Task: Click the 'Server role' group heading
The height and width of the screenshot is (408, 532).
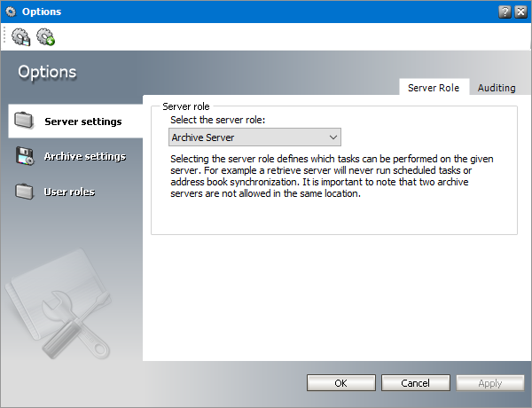Action: tap(186, 106)
